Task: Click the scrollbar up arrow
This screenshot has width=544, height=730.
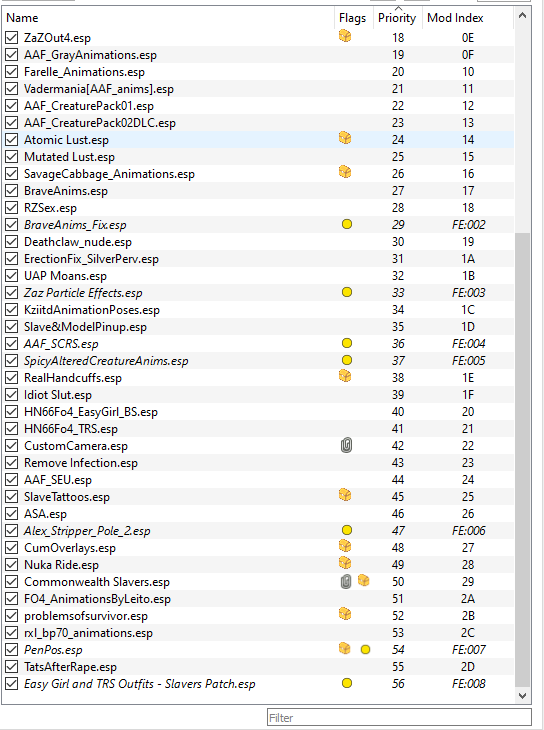Action: pyautogui.click(x=522, y=16)
